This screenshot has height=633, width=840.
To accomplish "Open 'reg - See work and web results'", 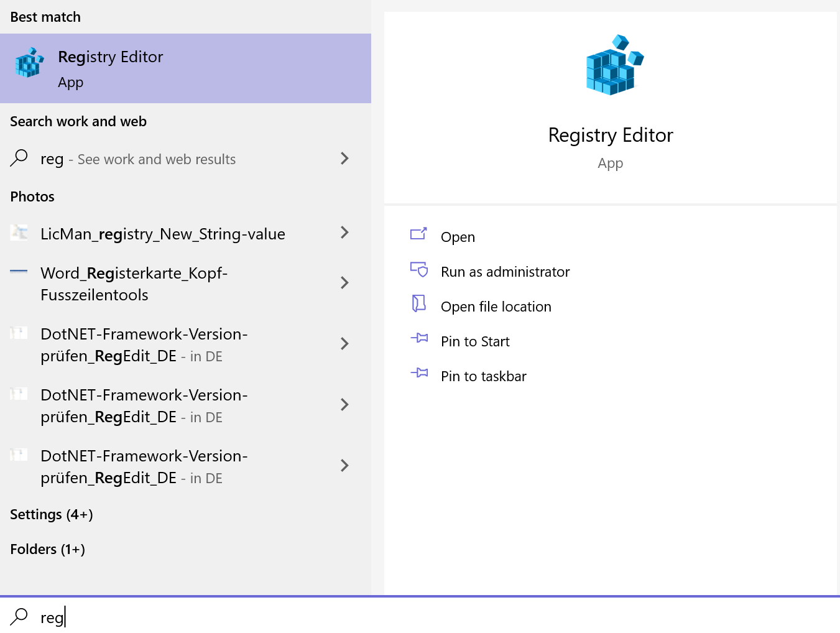I will pos(185,159).
